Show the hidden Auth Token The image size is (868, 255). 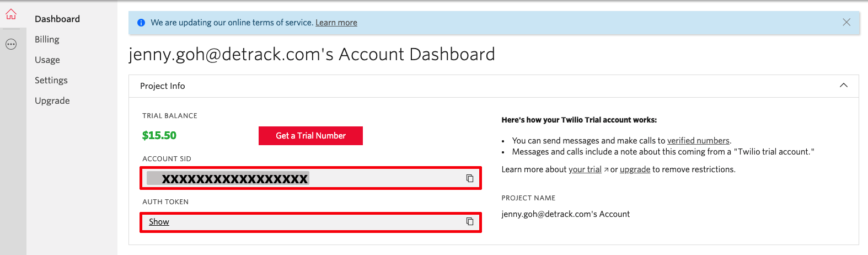tap(159, 222)
